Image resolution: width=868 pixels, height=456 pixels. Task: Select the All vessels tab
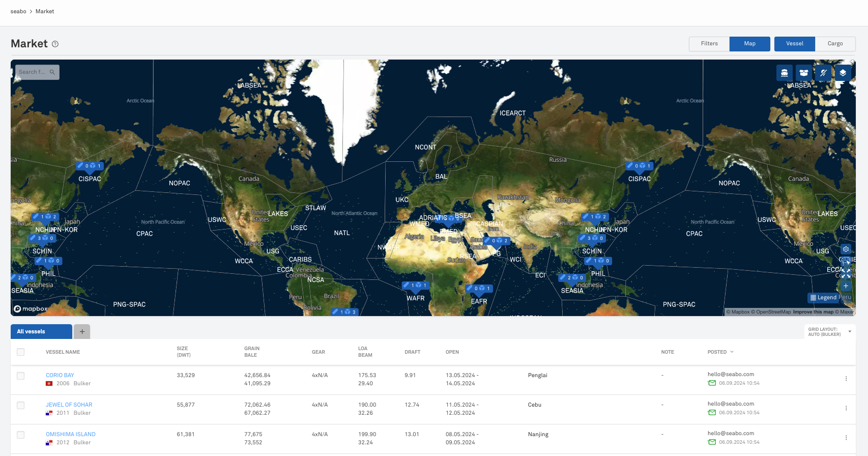(x=41, y=331)
